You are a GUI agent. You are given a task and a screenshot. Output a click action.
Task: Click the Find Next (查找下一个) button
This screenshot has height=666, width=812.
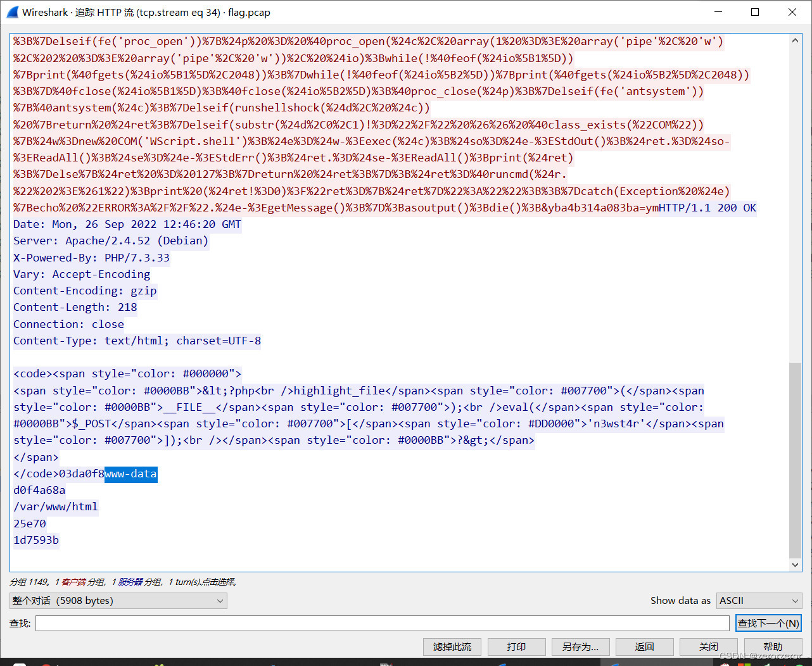[768, 624]
